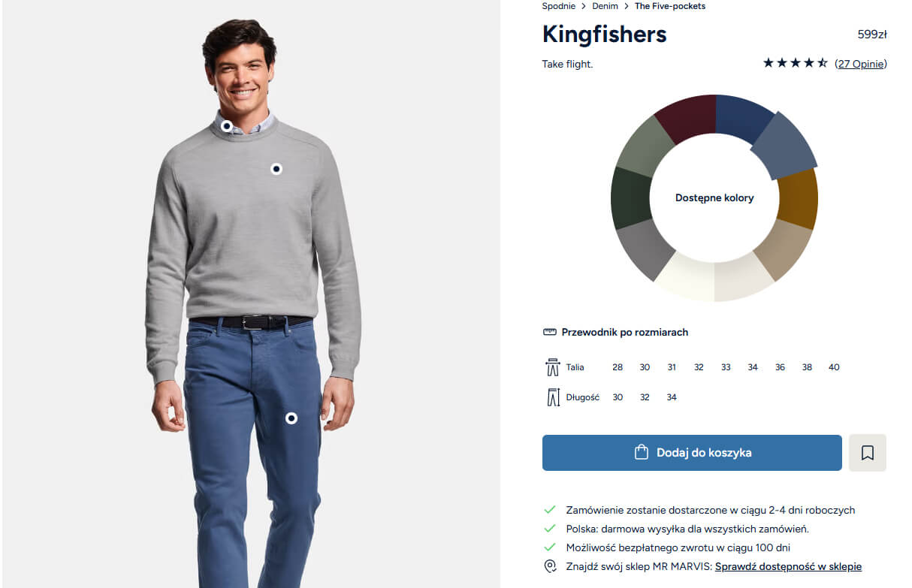The height and width of the screenshot is (588, 912).
Task: Click the store location pin icon
Action: pyautogui.click(x=550, y=566)
